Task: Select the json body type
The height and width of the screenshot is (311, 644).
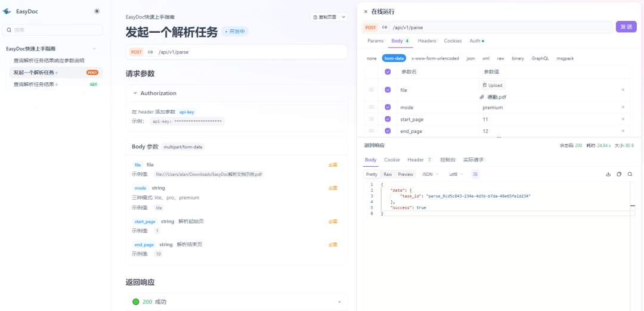Action: coord(470,58)
